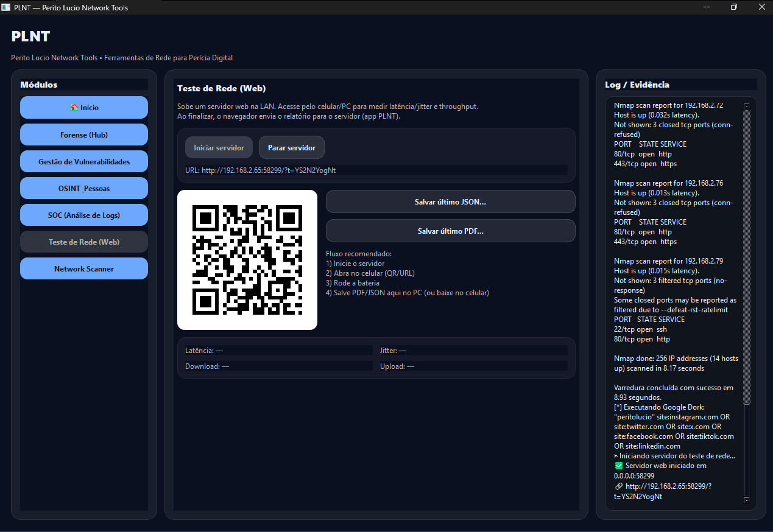Click the QR code image
773x532 pixels.
(247, 259)
